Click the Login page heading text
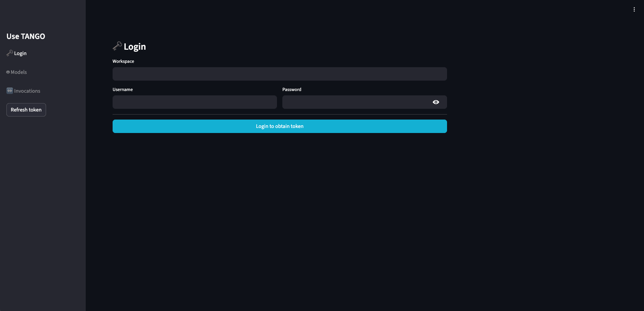 coord(134,47)
